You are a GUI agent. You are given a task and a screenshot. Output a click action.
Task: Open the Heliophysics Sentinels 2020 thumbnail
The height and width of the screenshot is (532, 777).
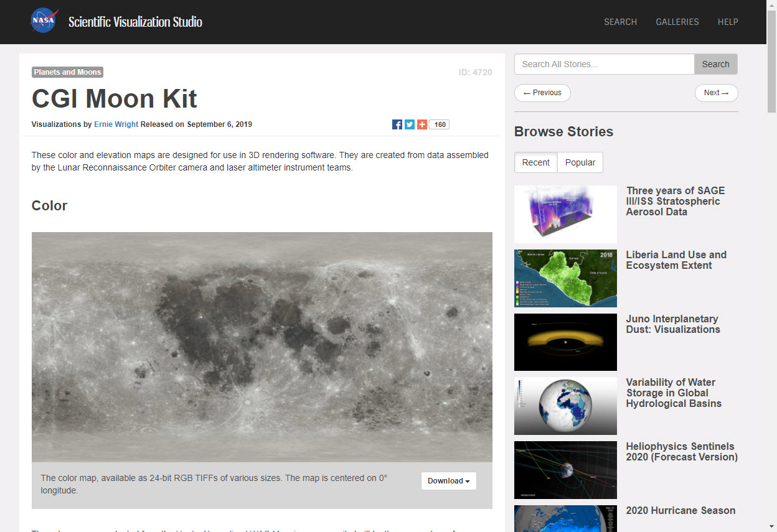565,470
